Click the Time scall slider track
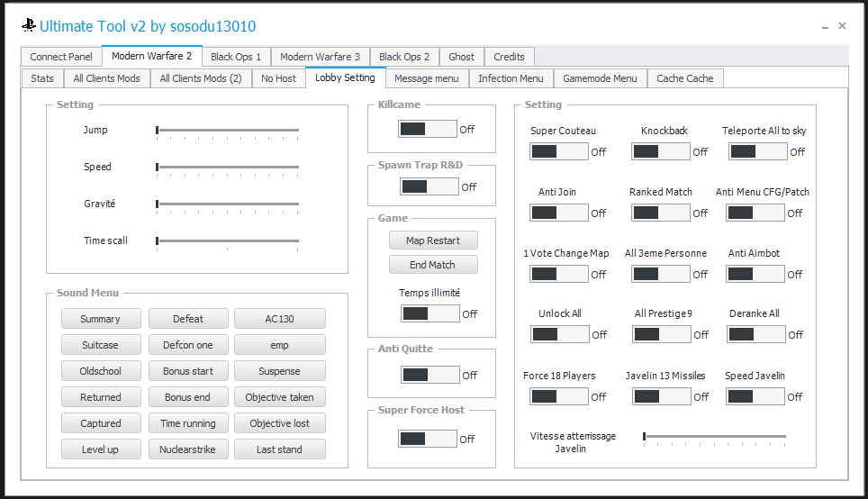Image resolution: width=868 pixels, height=499 pixels. coord(228,240)
